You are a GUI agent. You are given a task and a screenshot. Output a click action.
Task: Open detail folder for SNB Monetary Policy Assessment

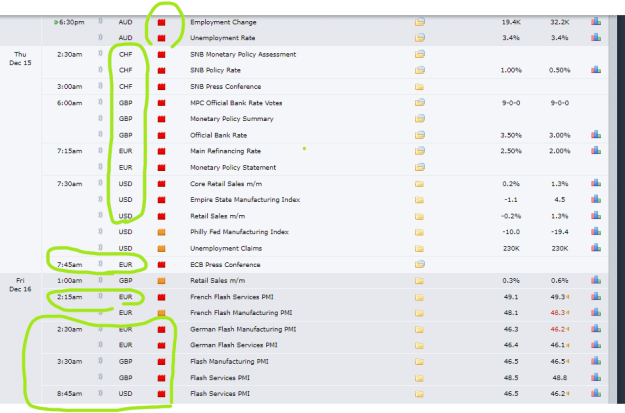tap(419, 54)
